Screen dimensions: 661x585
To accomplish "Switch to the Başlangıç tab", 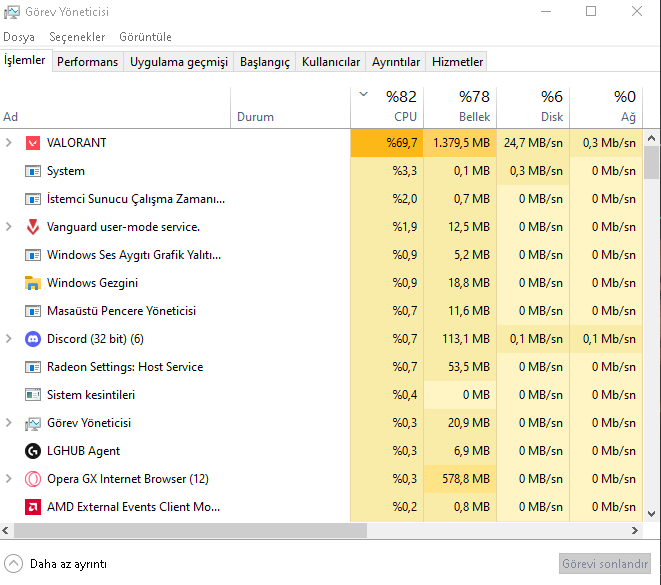I will click(x=265, y=62).
